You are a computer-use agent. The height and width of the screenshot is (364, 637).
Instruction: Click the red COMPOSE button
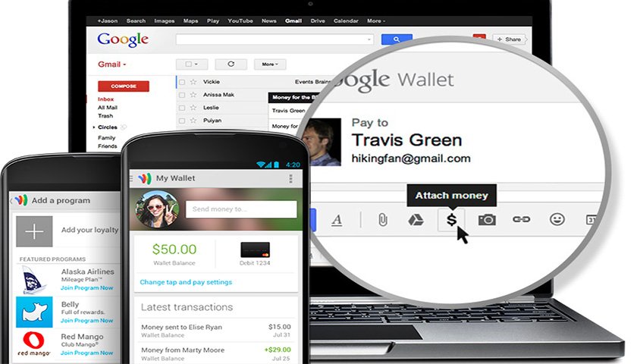[124, 86]
